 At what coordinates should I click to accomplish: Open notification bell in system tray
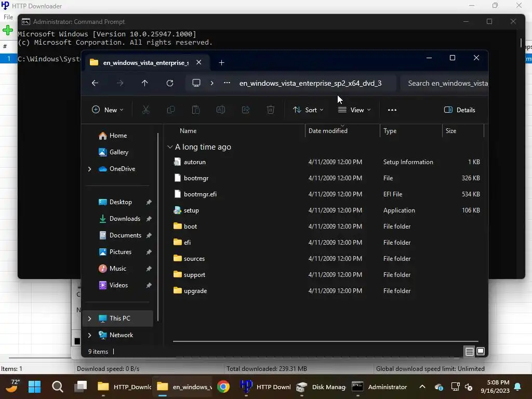(x=518, y=387)
